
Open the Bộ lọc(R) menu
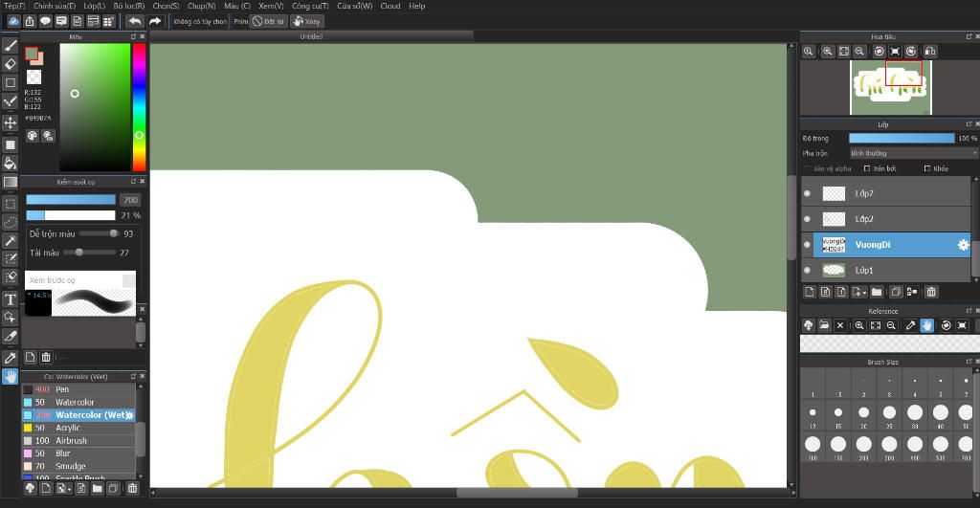pos(129,6)
